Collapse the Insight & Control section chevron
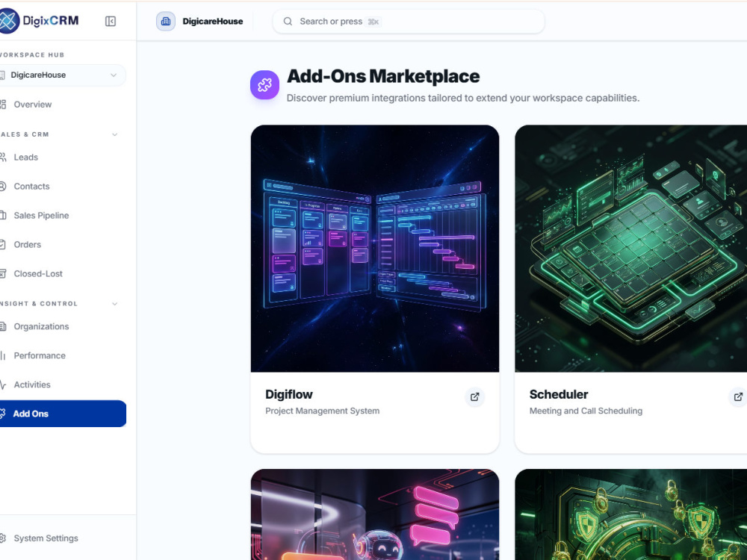 (114, 304)
